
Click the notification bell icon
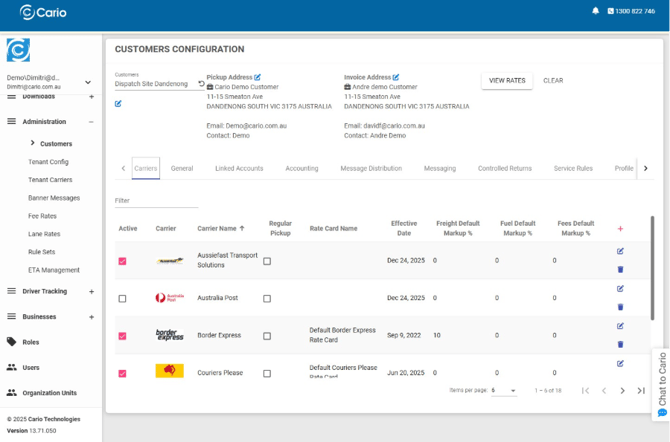pyautogui.click(x=596, y=11)
